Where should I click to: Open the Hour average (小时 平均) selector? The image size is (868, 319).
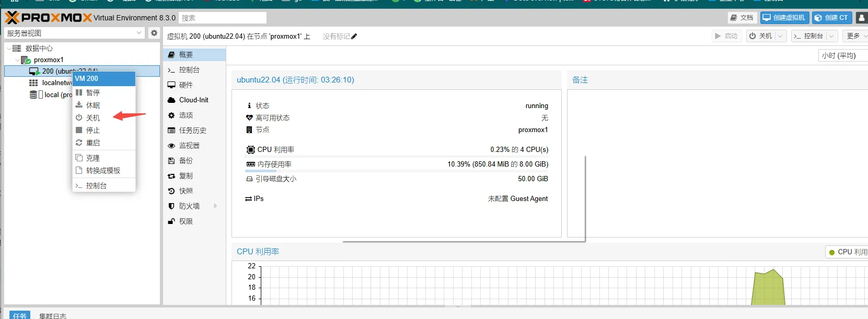click(843, 55)
